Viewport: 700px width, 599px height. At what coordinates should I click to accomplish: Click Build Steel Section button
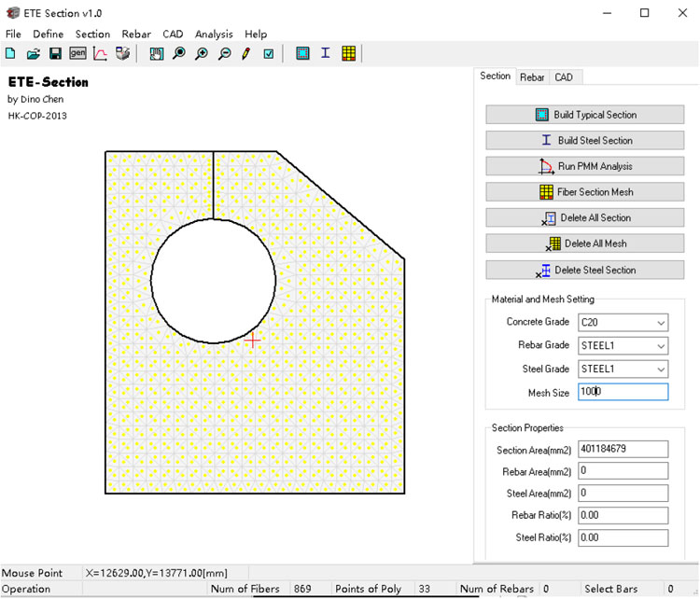585,140
